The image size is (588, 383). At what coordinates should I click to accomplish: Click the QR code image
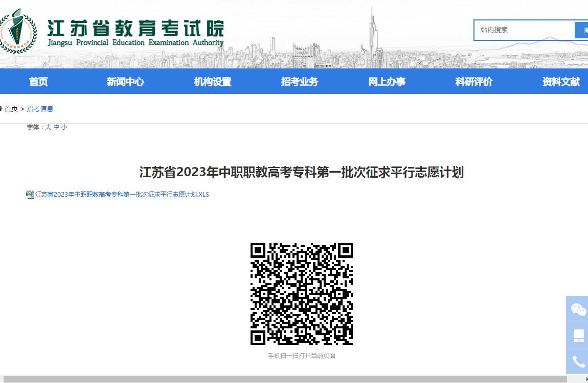302,294
